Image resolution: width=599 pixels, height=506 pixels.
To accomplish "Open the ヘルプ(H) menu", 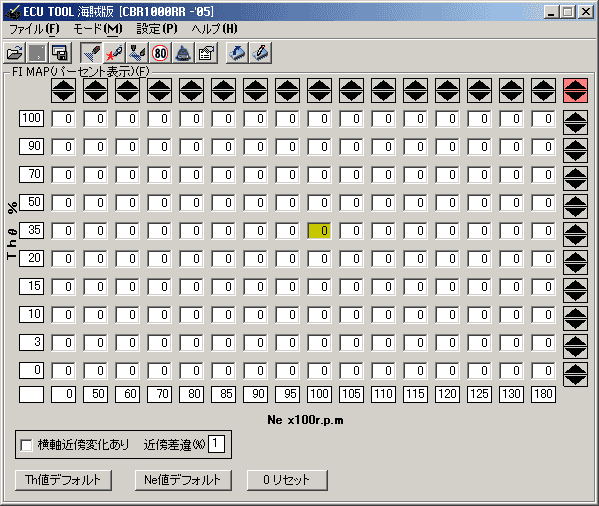I will click(215, 29).
